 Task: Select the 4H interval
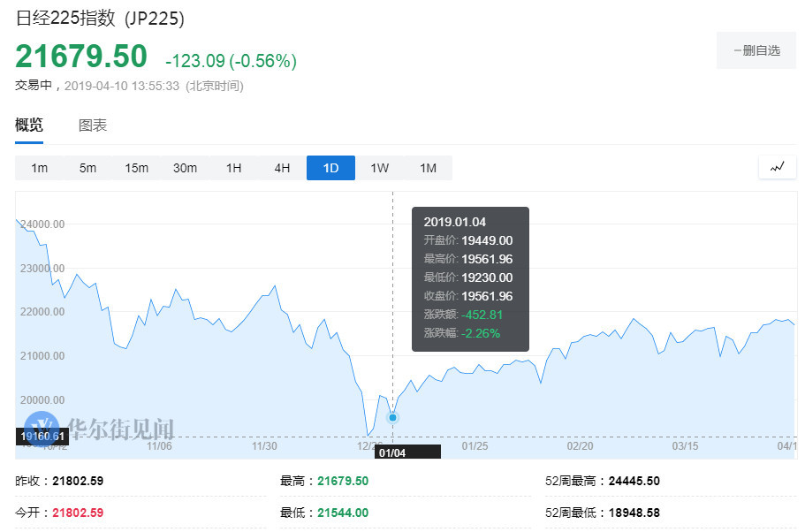(282, 168)
